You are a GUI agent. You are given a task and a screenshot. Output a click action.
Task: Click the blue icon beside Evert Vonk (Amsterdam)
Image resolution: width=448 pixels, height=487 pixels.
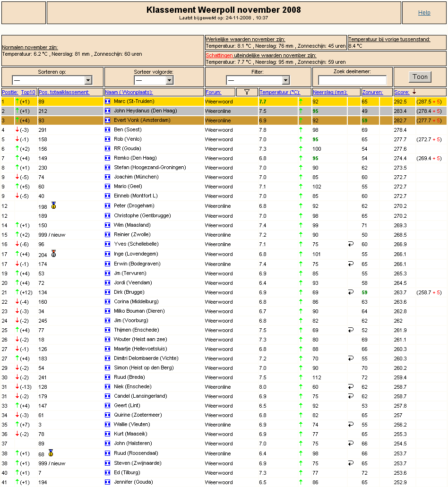[x=107, y=120]
